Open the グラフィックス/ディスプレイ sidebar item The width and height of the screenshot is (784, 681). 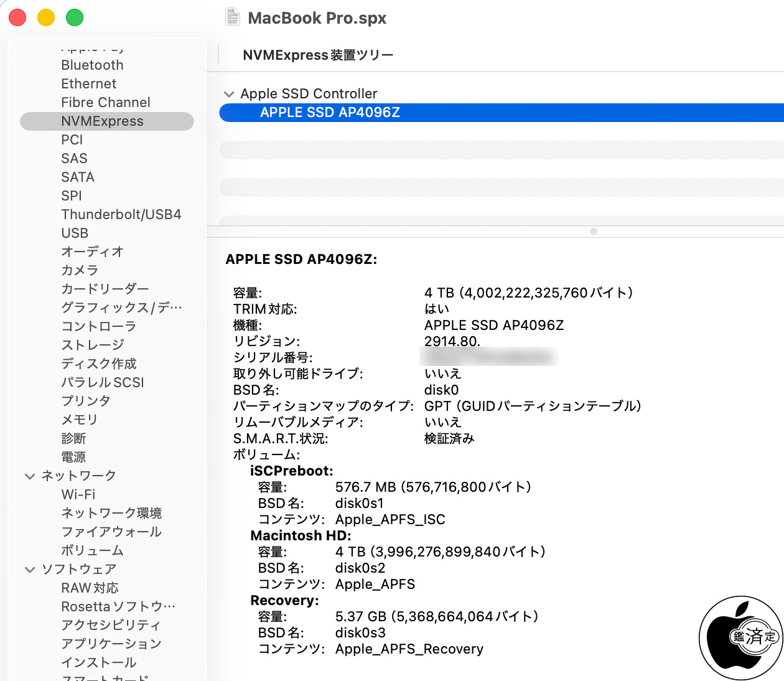click(x=121, y=308)
